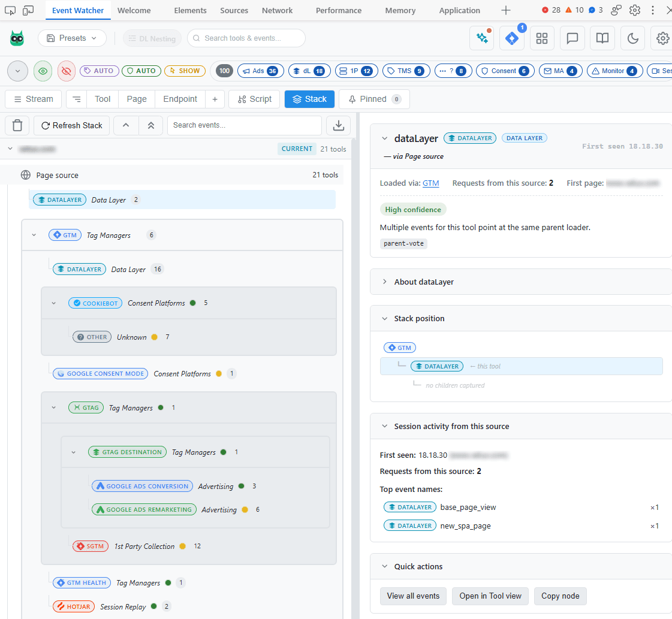The image size is (672, 619).
Task: Toggle the TMS 9 filter chip
Action: coord(406,71)
